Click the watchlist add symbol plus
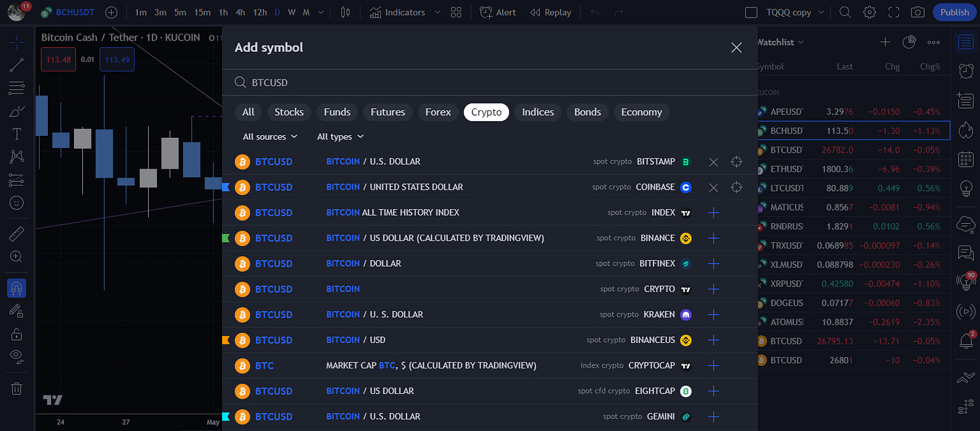980x431 pixels. coord(885,42)
